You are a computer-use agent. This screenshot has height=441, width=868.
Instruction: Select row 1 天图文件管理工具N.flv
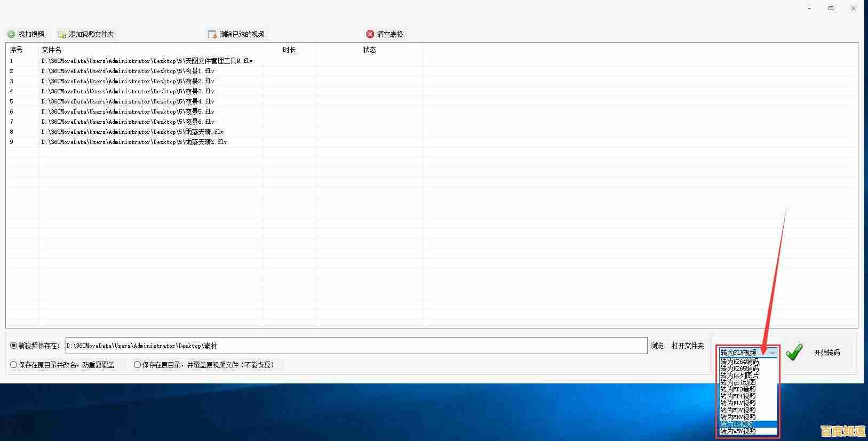[147, 61]
